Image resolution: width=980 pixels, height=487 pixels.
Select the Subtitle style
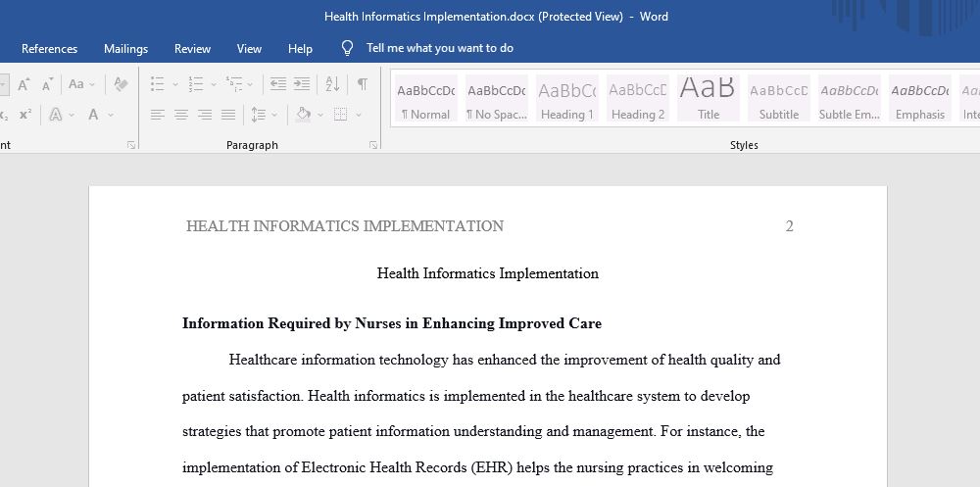pos(779,98)
